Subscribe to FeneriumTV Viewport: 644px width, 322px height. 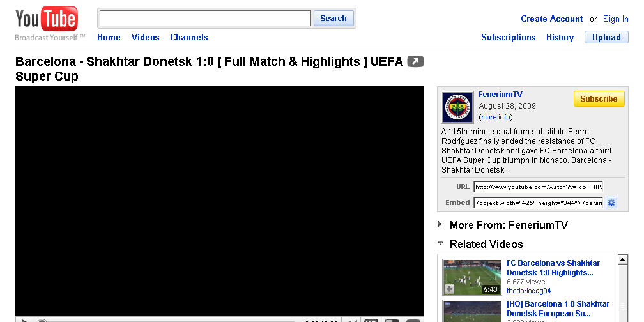click(599, 99)
